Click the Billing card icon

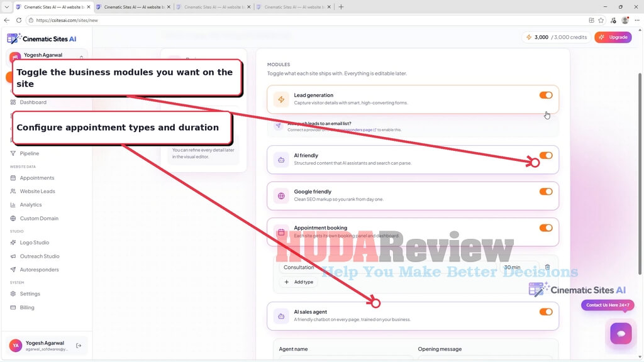click(x=13, y=307)
